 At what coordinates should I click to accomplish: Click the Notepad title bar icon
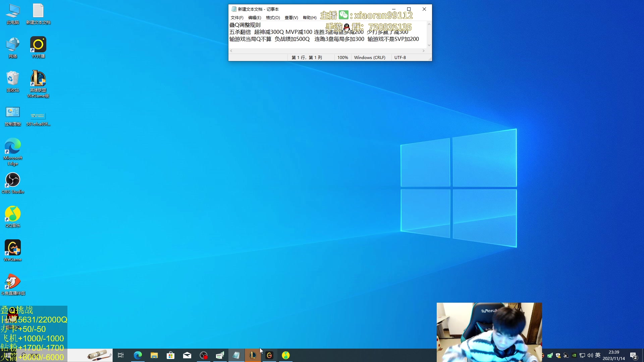point(234,9)
